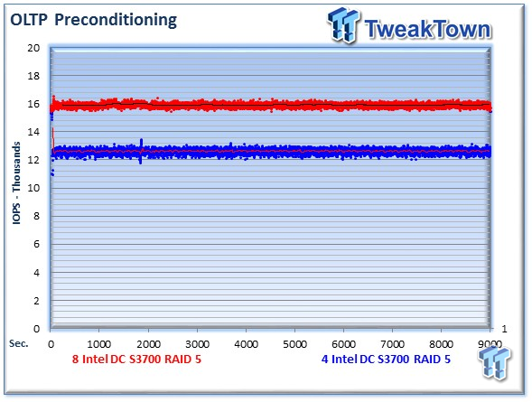Click the 'OLTP Preconditioning' chart title

(x=93, y=20)
